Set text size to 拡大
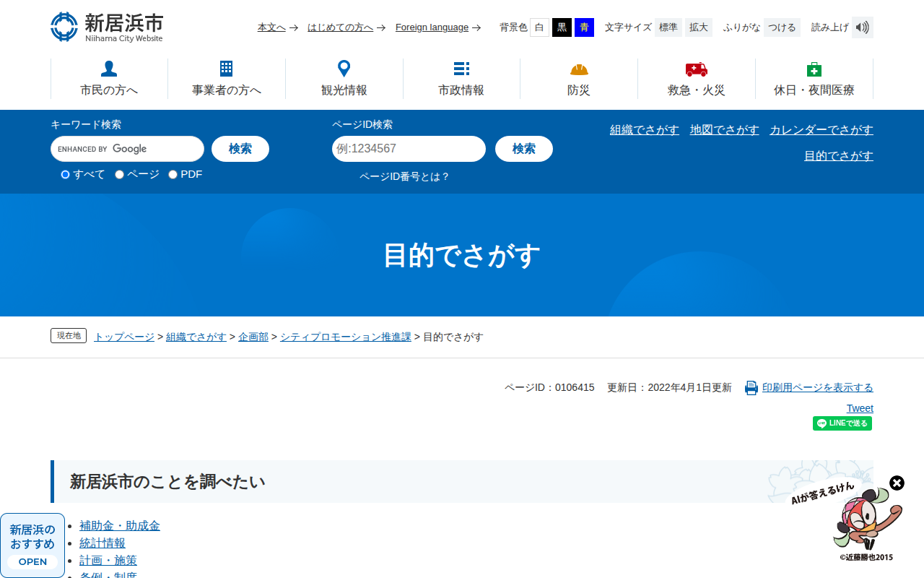 pos(699,27)
